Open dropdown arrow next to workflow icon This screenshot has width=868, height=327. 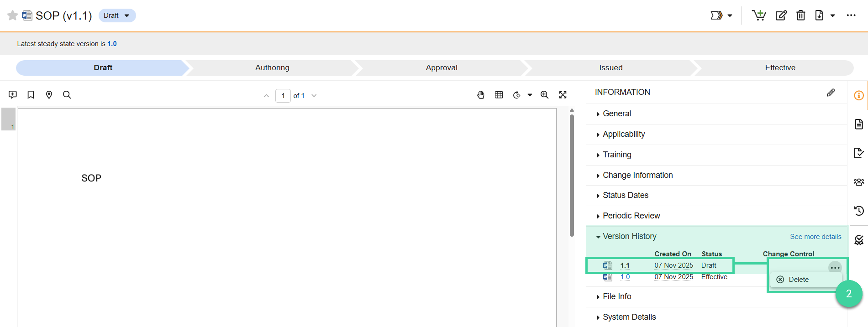730,16
